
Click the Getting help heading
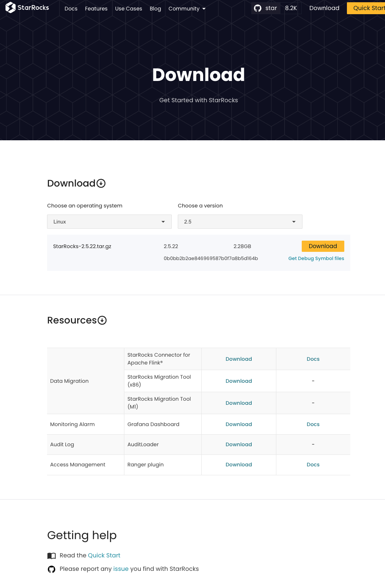[82, 535]
